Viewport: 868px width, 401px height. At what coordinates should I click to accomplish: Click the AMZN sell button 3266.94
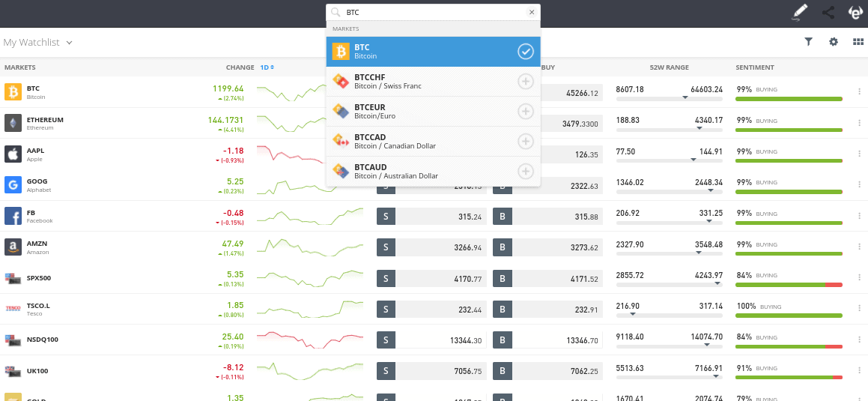pyautogui.click(x=431, y=247)
